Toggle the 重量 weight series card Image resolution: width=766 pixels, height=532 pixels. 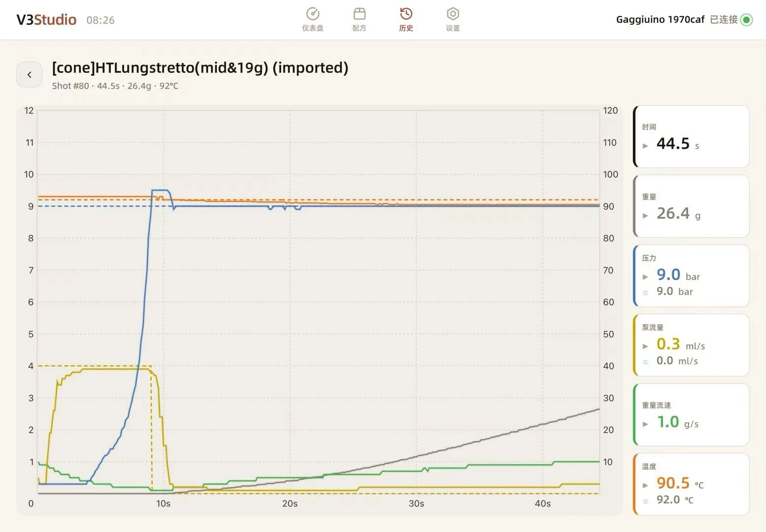(x=691, y=206)
